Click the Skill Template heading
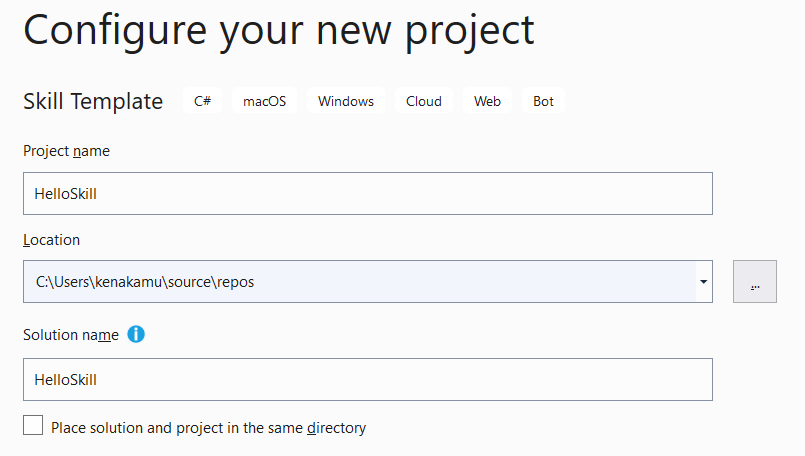This screenshot has height=456, width=805. (x=93, y=101)
